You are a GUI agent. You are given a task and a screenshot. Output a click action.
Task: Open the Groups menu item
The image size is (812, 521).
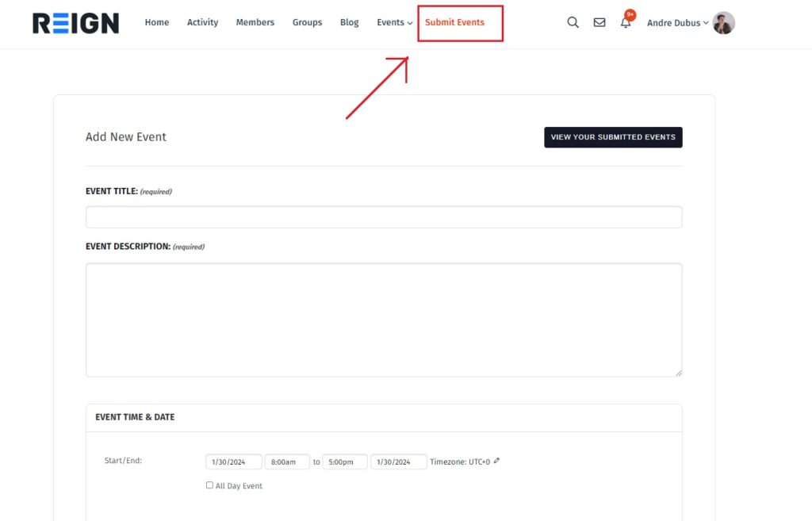[x=307, y=22]
